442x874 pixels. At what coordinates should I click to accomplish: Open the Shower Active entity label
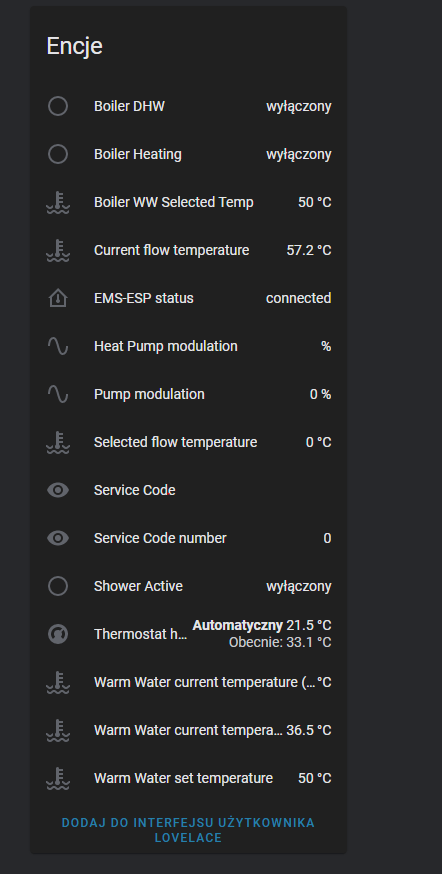pyautogui.click(x=138, y=586)
